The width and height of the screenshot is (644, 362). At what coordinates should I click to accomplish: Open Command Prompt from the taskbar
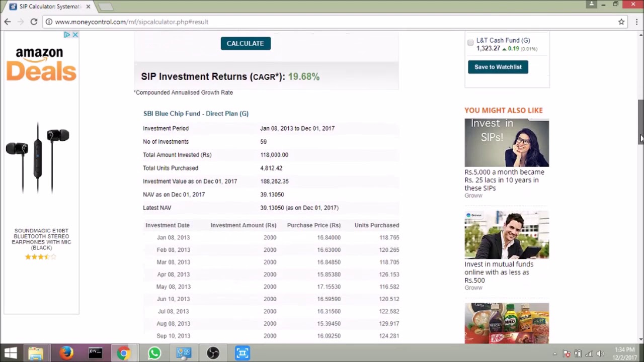point(95,353)
